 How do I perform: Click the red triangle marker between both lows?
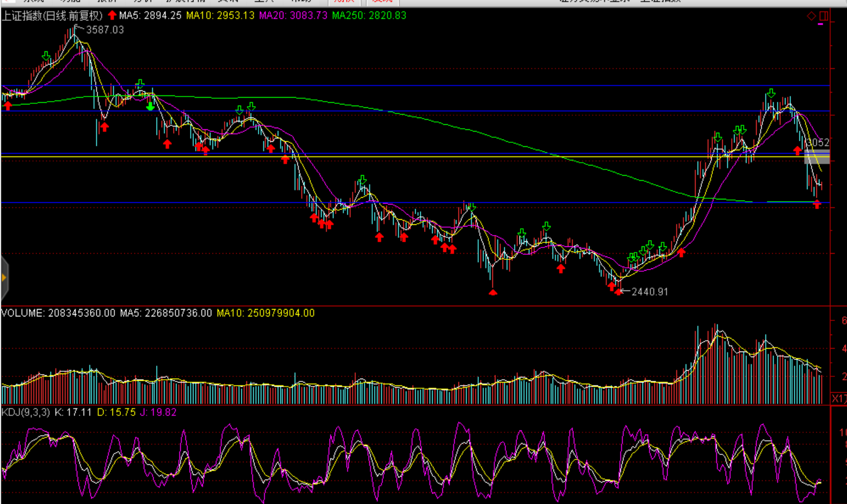tap(493, 292)
